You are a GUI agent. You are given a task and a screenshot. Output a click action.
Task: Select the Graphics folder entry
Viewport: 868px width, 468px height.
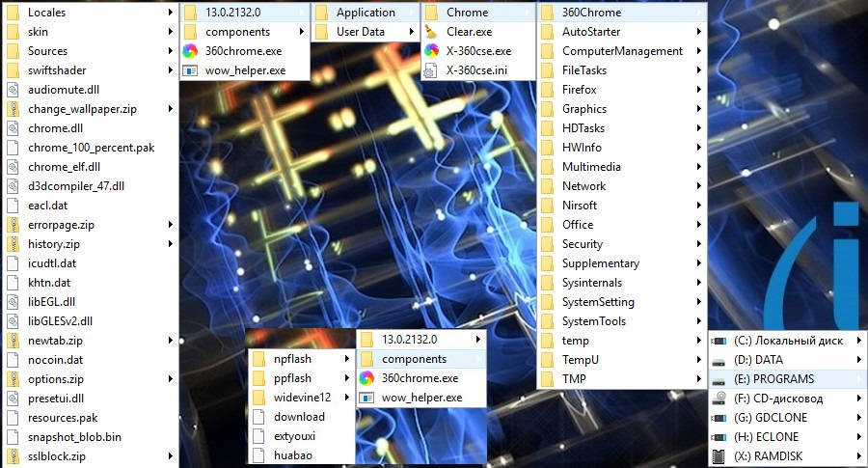pos(622,109)
